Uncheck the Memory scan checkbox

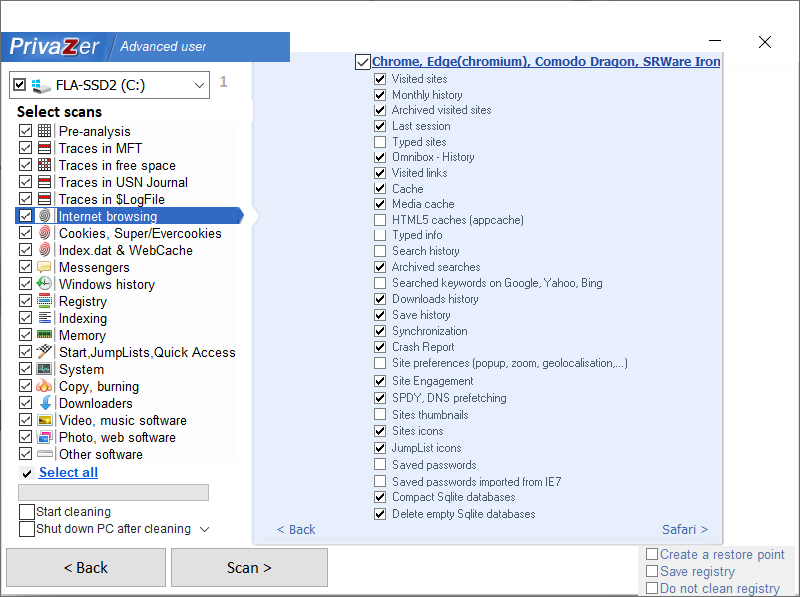pyautogui.click(x=26, y=335)
